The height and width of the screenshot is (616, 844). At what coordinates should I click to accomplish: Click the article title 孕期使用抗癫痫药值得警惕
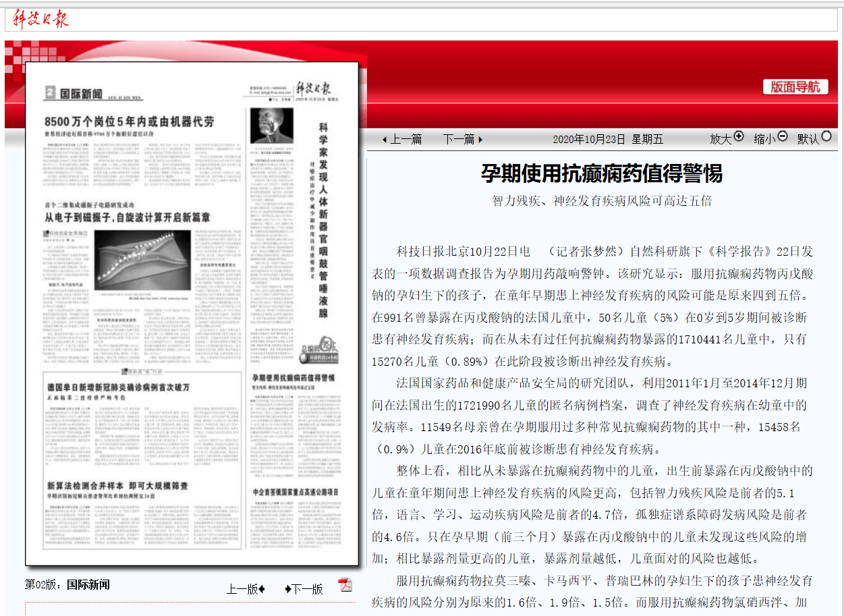pos(601,173)
